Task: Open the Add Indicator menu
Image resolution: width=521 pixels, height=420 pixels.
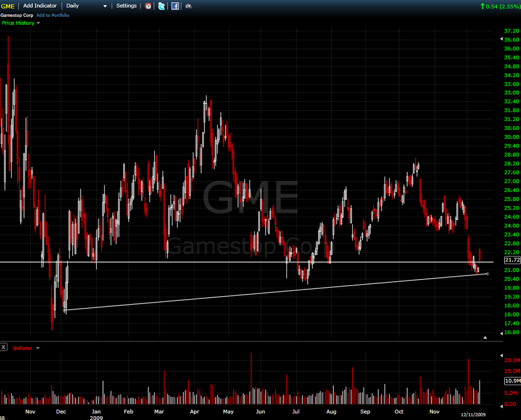Action: 40,6
